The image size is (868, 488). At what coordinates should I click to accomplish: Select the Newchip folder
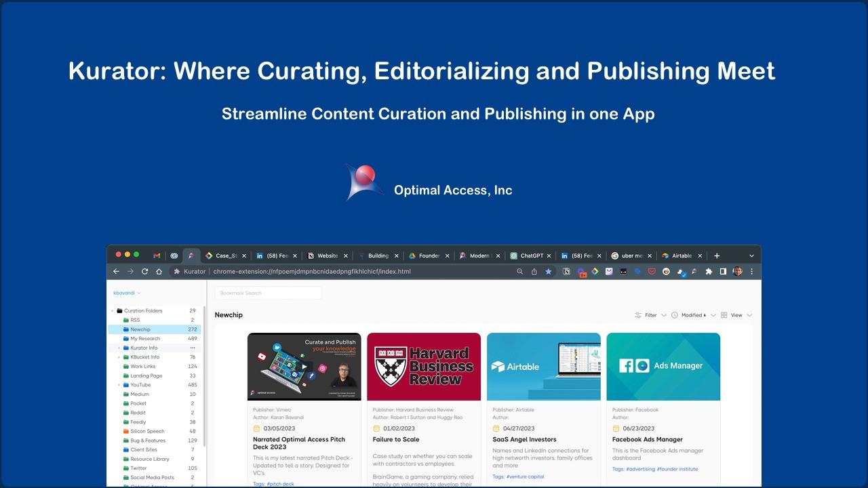click(x=155, y=329)
